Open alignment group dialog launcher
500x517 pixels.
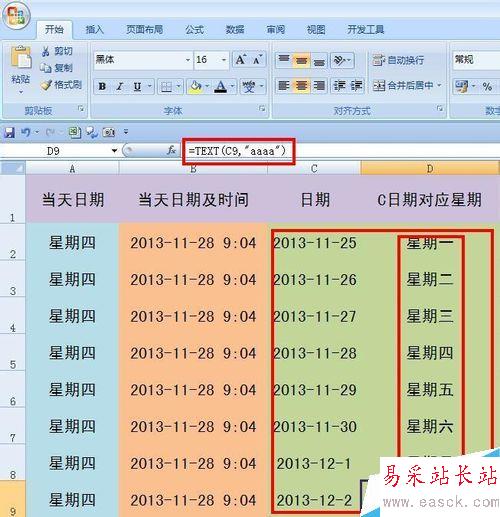(440, 108)
